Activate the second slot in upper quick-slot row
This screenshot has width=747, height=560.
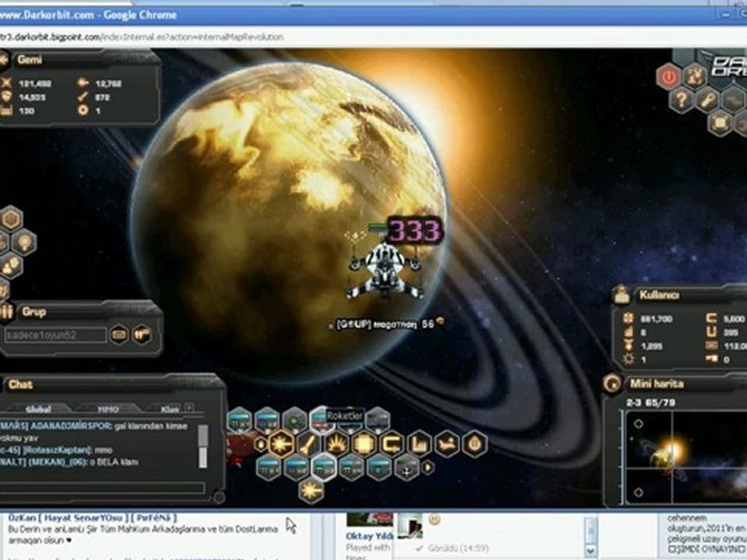267,421
